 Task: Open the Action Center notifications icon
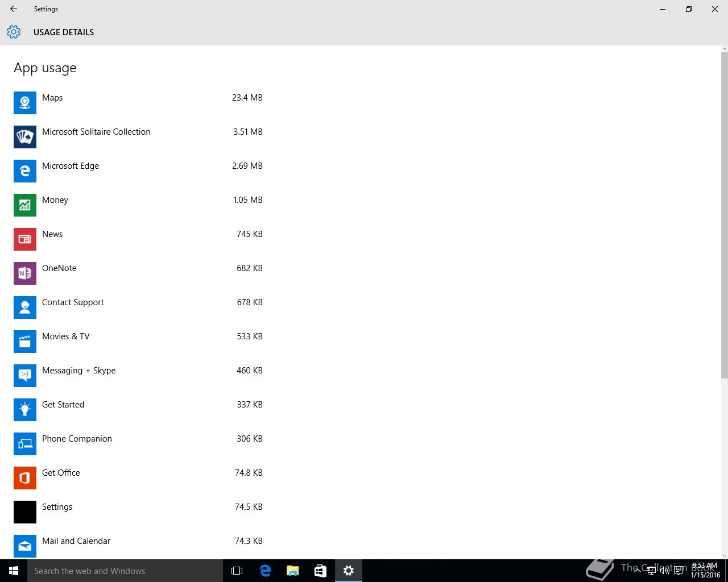[679, 571]
